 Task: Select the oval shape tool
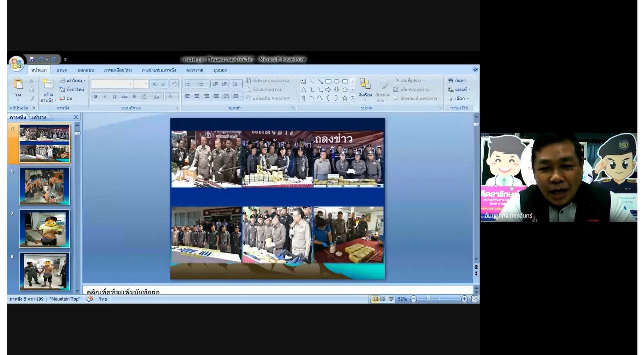tap(336, 81)
